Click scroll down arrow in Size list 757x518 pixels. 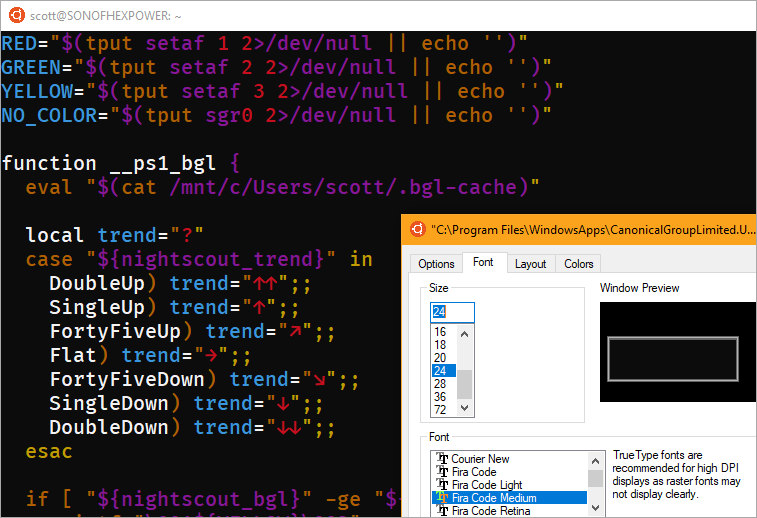point(464,409)
